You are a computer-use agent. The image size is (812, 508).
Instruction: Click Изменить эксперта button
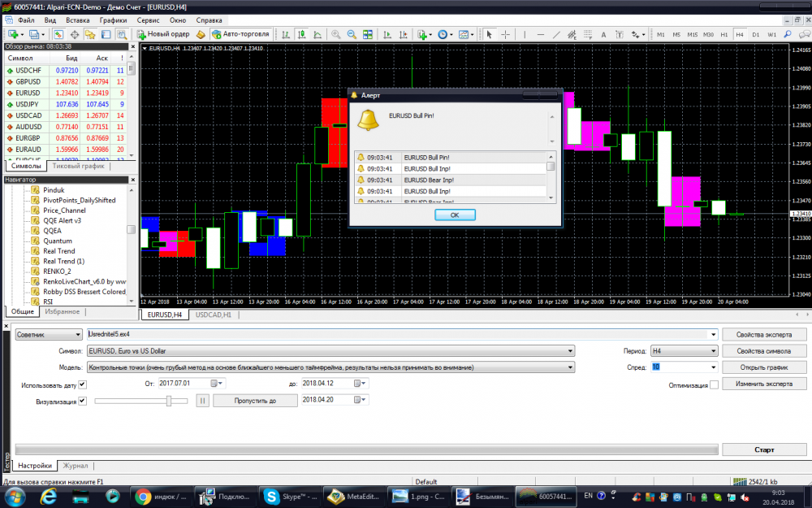[764, 384]
